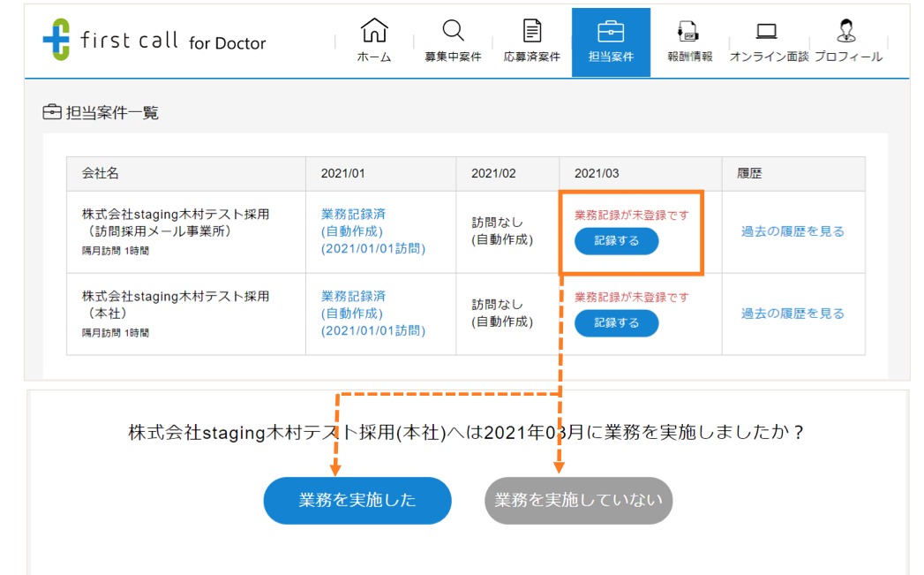Image resolution: width=924 pixels, height=575 pixels.
Task: Open 業務記録済 2021/01 link in 本社 row
Action: tap(353, 297)
